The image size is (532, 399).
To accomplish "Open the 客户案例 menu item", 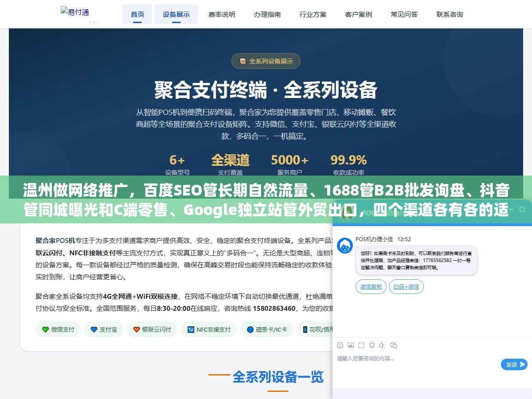I will pos(359,14).
